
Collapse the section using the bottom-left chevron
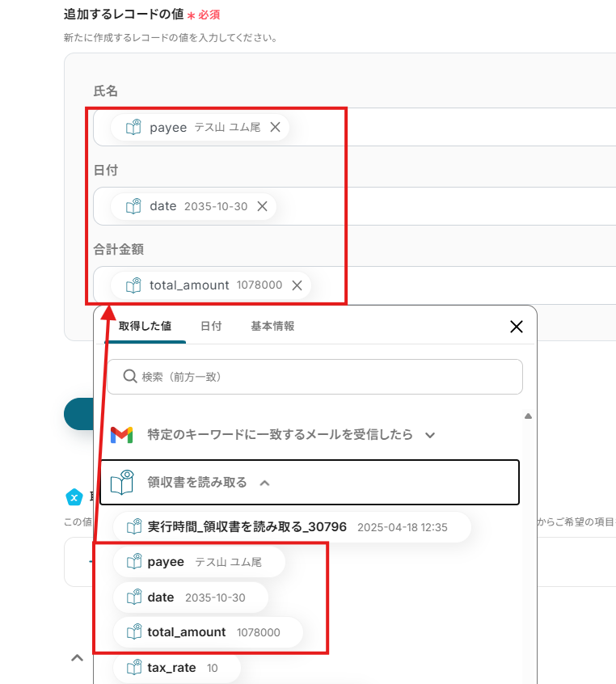tap(77, 658)
